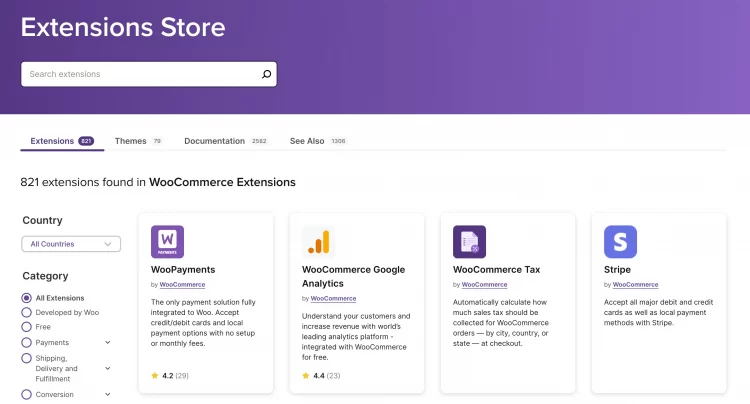This screenshot has height=404, width=750.
Task: Select Shipping, Delivery and Fulfillment radio
Action: 26,358
